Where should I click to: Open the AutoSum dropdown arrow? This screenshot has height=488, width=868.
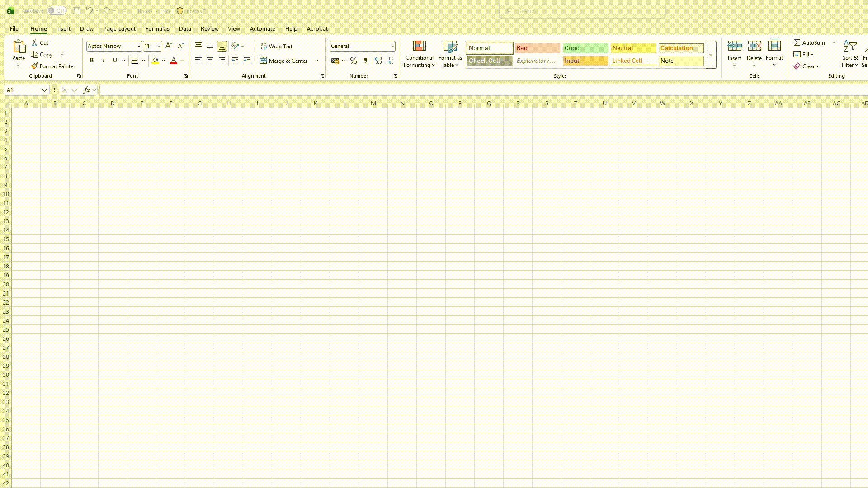[834, 42]
